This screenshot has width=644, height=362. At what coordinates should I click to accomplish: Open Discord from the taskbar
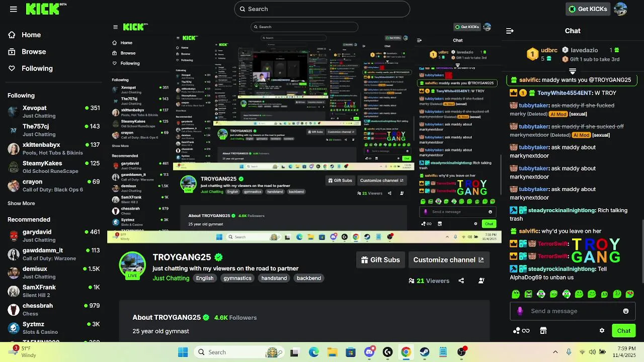(369, 352)
